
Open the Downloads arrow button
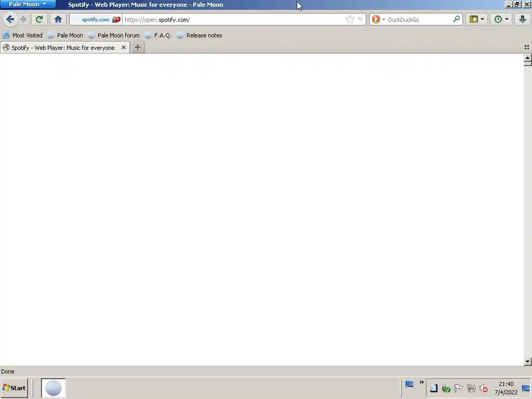[523, 19]
